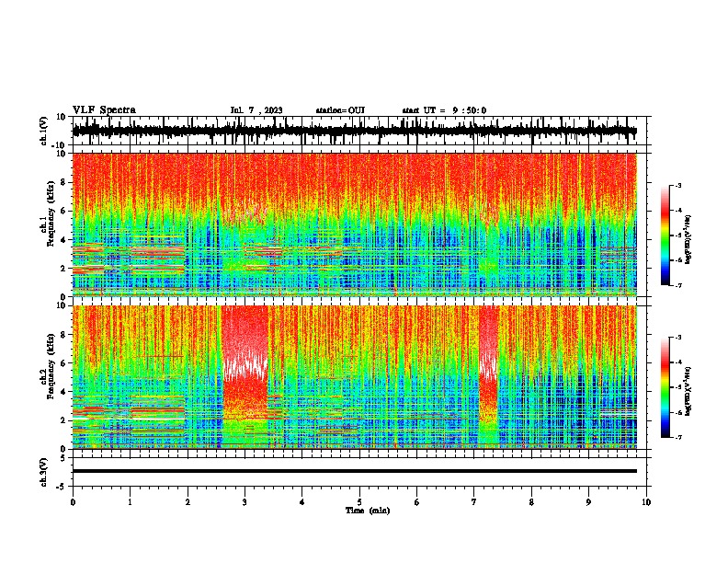Click the ch.2 spectrogram color bar

665,387
